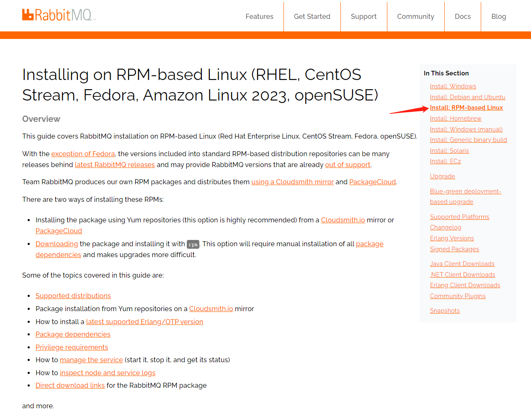Open .NET Client Downloads link
The height and width of the screenshot is (420, 531).
pos(462,275)
